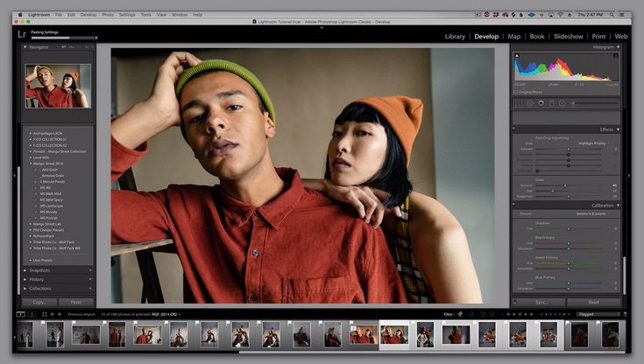644x364 pixels.
Task: Select the Graduated Filter tool
Action: tap(552, 103)
